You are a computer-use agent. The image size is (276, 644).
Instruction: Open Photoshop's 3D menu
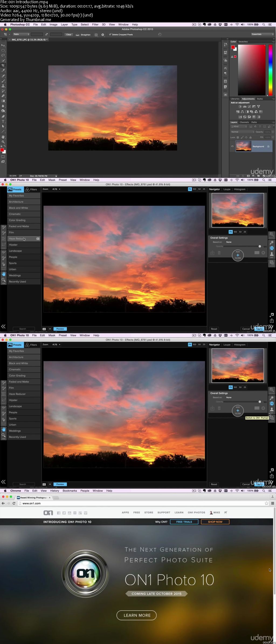pyautogui.click(x=103, y=24)
